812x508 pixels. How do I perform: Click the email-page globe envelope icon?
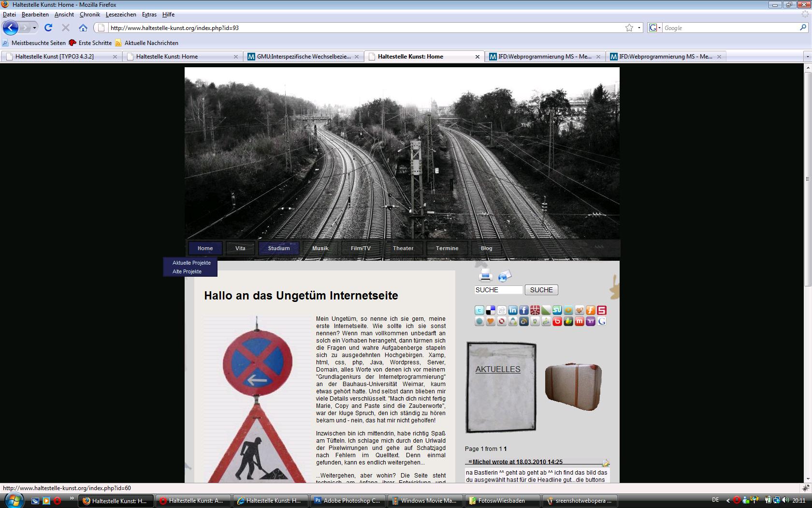pyautogui.click(x=505, y=276)
